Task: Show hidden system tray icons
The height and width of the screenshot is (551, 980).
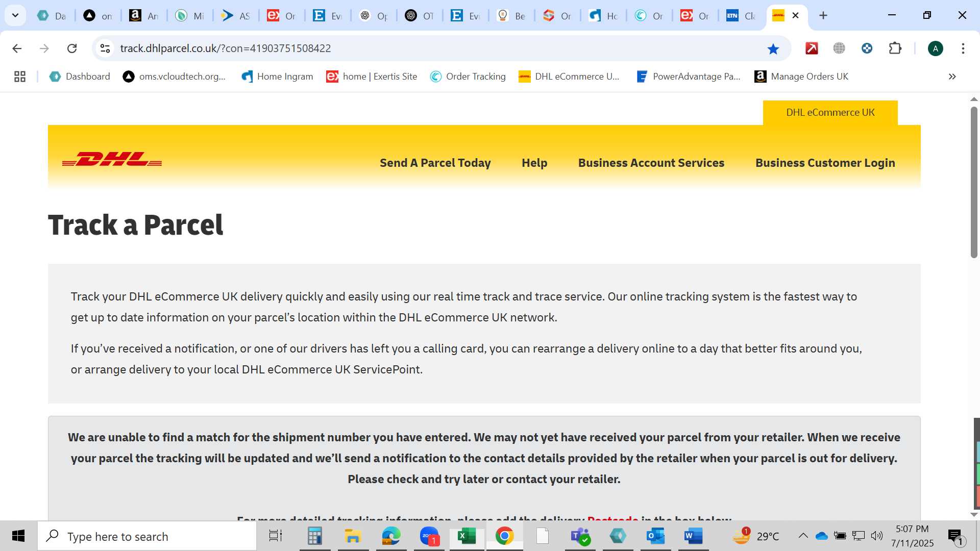Action: pyautogui.click(x=803, y=536)
